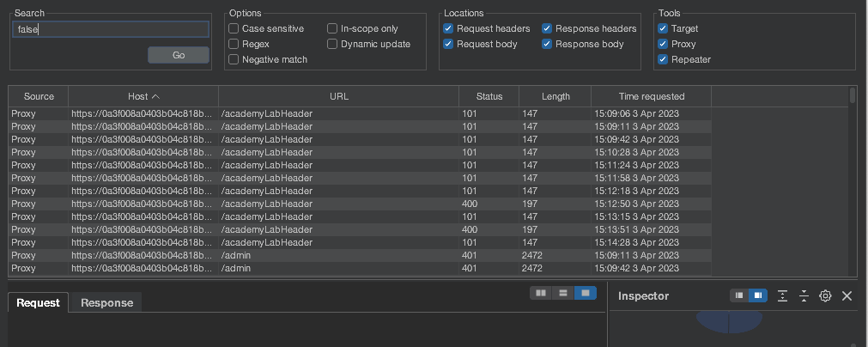The width and height of the screenshot is (868, 347).
Task: Enable In-scope only option
Action: [332, 28]
